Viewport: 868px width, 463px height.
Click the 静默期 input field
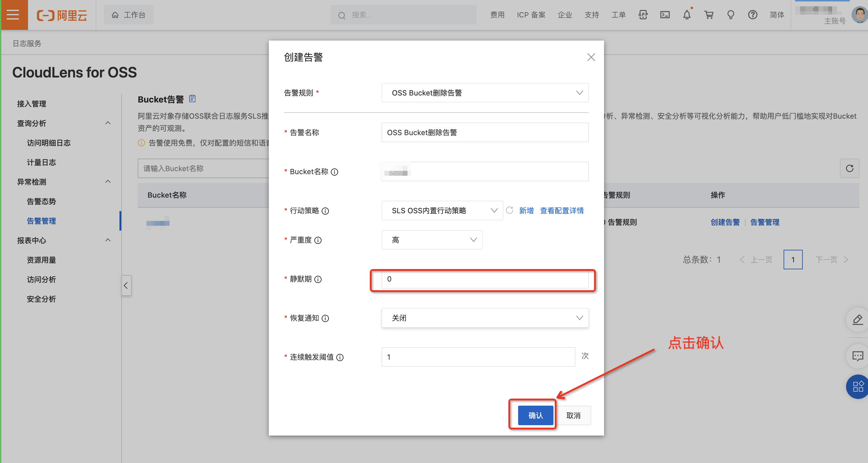[485, 279]
